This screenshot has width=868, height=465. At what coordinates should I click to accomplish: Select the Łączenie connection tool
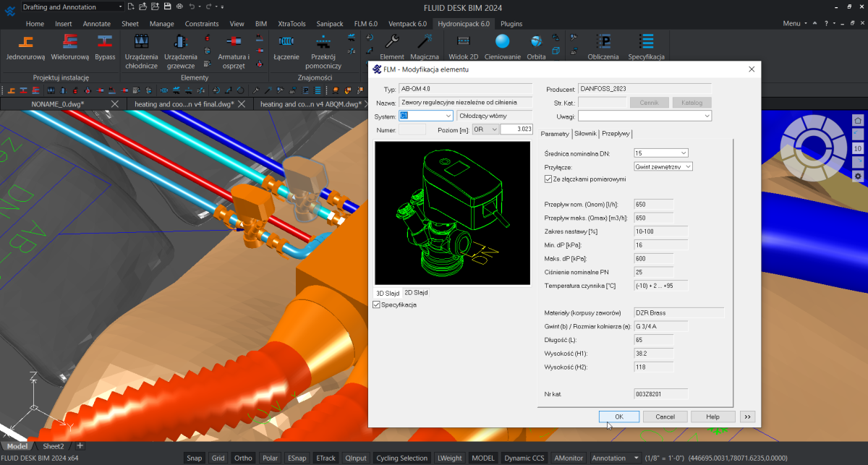tap(286, 42)
